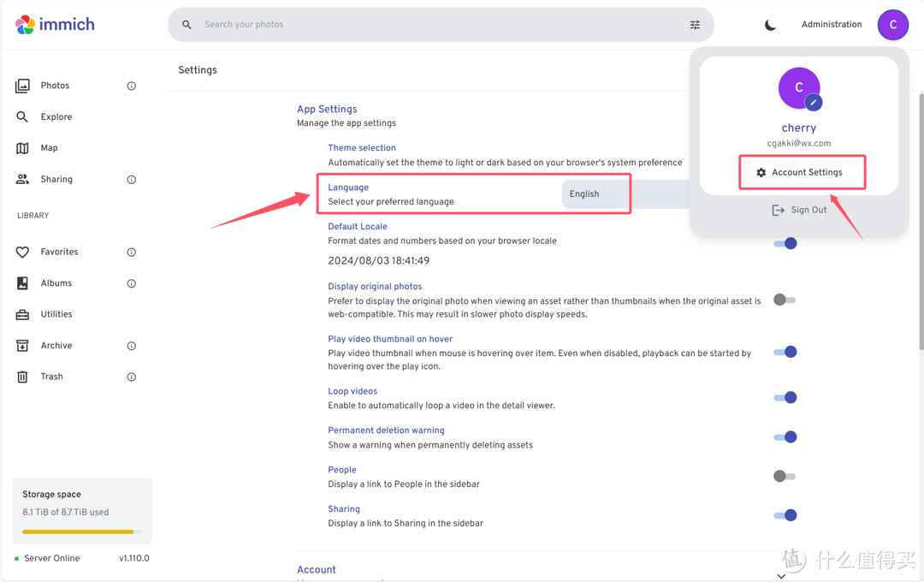Image resolution: width=924 pixels, height=582 pixels.
Task: Enable Display original photos toggle
Action: tap(785, 300)
